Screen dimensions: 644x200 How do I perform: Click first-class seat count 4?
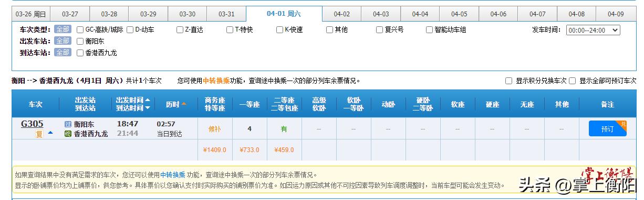(x=250, y=128)
